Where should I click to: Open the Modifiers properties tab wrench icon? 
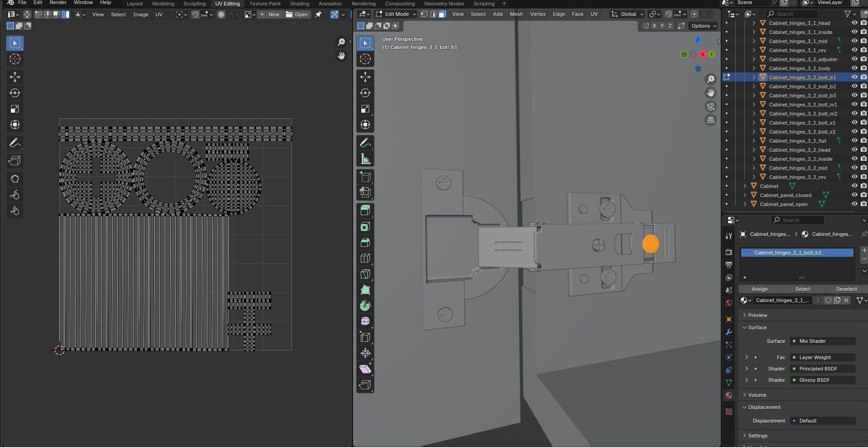coord(729,332)
